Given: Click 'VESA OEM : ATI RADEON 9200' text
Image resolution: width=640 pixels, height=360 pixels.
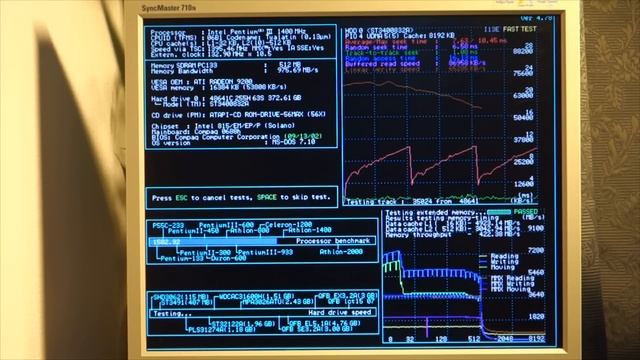Looking at the screenshot, I should [x=202, y=82].
